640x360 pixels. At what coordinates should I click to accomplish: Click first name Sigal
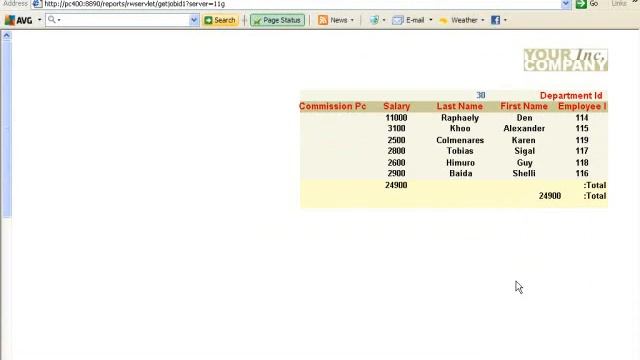point(524,151)
